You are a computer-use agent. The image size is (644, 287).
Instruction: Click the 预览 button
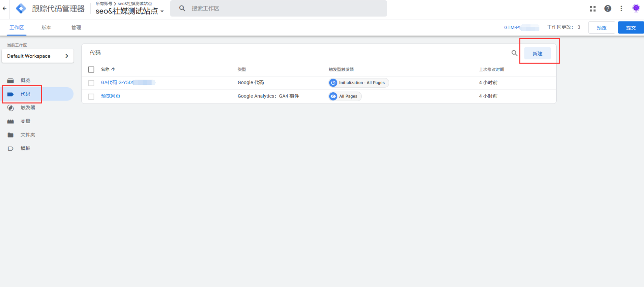pos(601,27)
